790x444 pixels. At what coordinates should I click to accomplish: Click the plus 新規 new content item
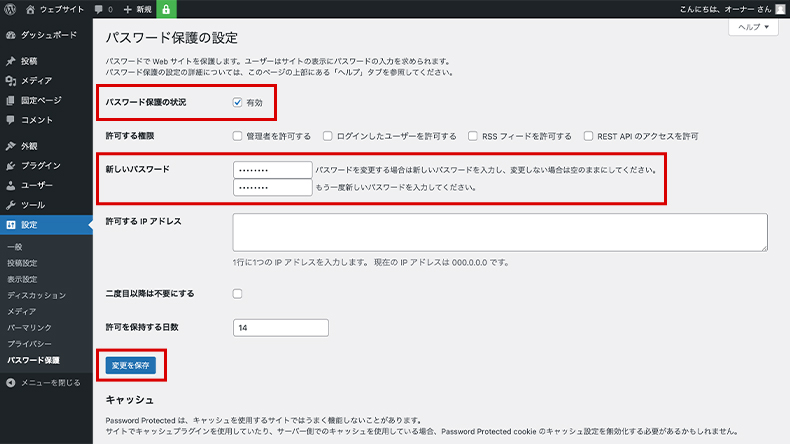137,9
